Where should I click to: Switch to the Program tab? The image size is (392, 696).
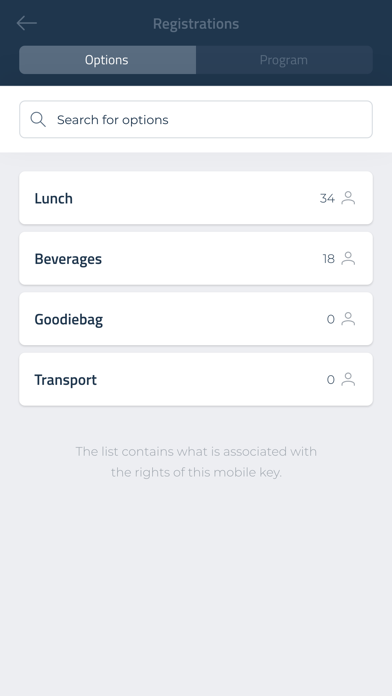coord(284,59)
